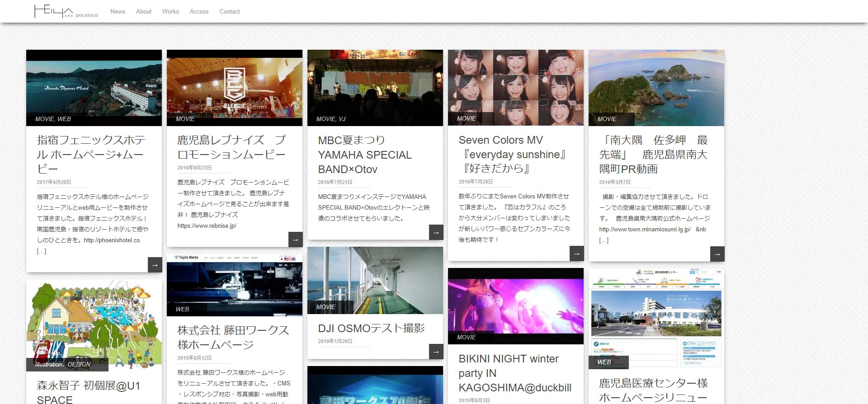Open the B.LEAGUE basketball thumbnail
868x404 pixels.
[235, 88]
